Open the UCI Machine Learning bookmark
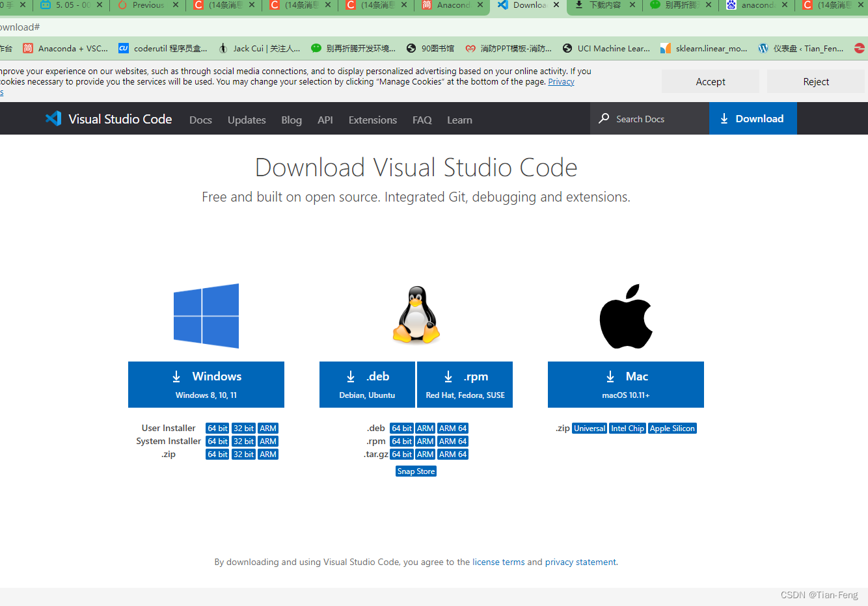 [x=606, y=48]
